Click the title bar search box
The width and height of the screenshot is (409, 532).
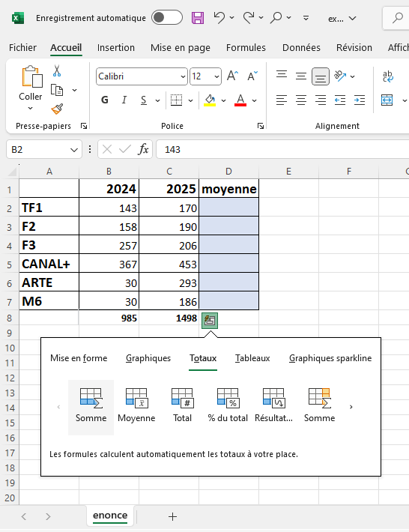[396, 18]
